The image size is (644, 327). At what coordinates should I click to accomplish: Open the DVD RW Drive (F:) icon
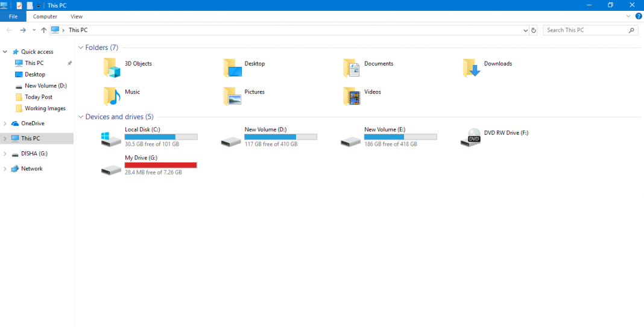471,138
